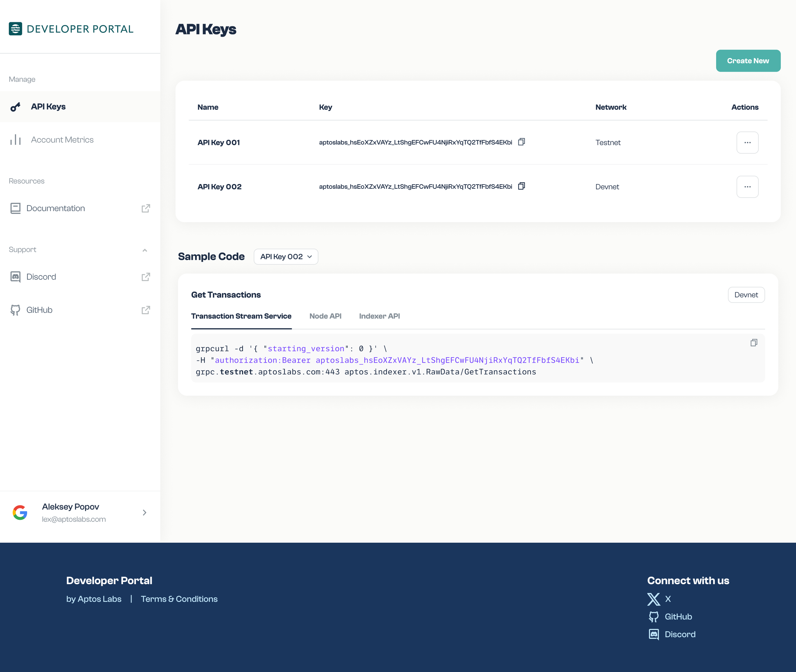Click the Discord icon in the footer

coord(653,634)
